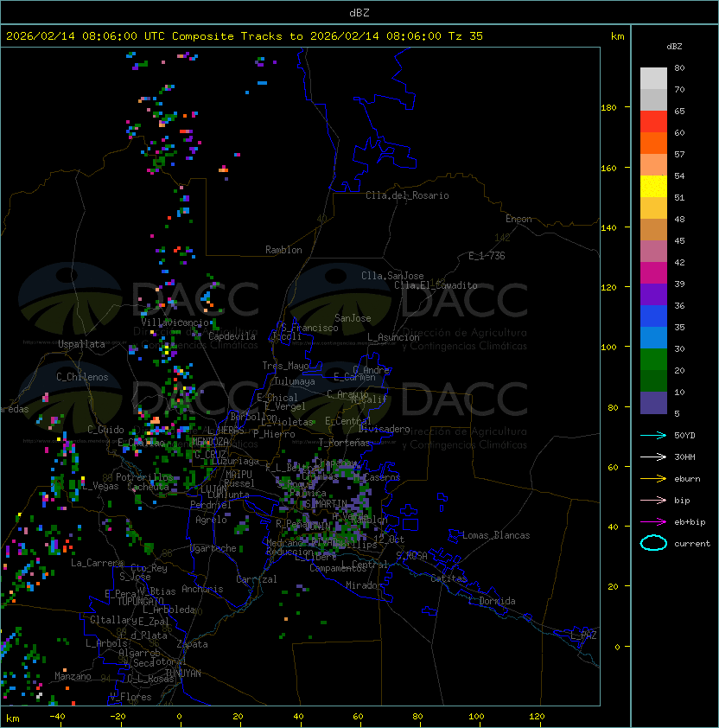Click the 'Tulumaya' map label
The width and height of the screenshot is (719, 728).
[295, 381]
